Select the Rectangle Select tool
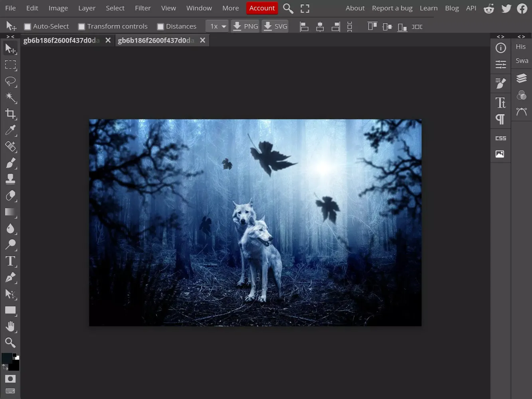This screenshot has height=399, width=532. click(x=10, y=65)
